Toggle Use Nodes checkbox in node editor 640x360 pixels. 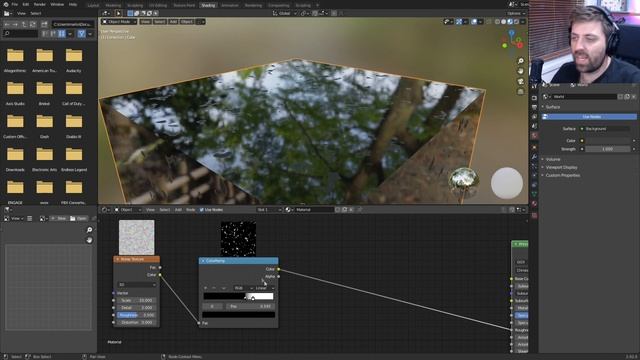(x=202, y=210)
